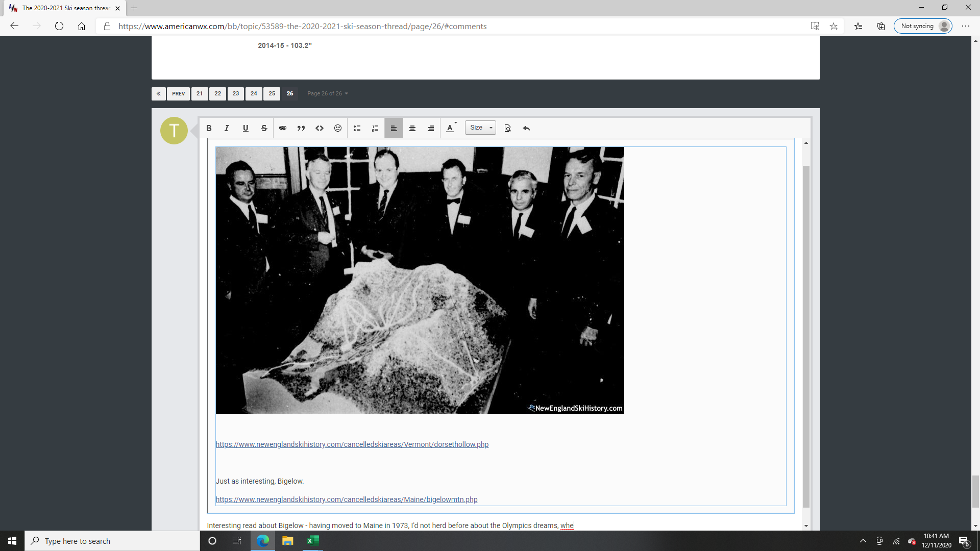Insert a quote block
The image size is (980, 551).
click(301, 128)
